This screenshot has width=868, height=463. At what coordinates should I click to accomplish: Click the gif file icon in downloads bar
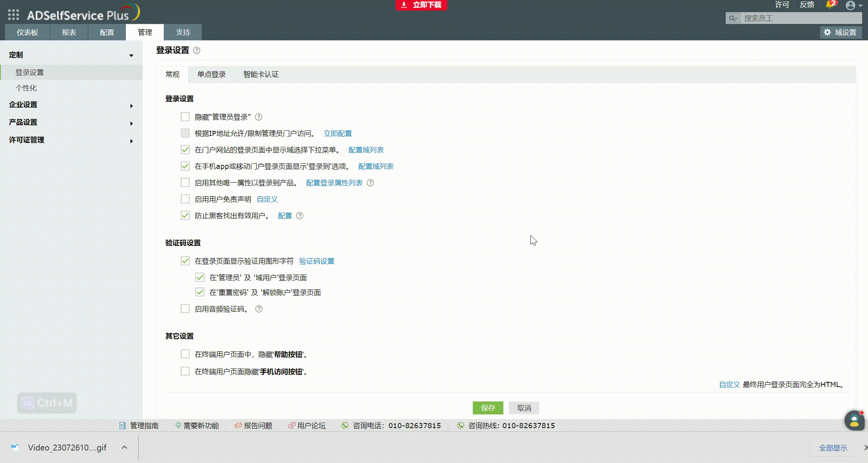15,447
